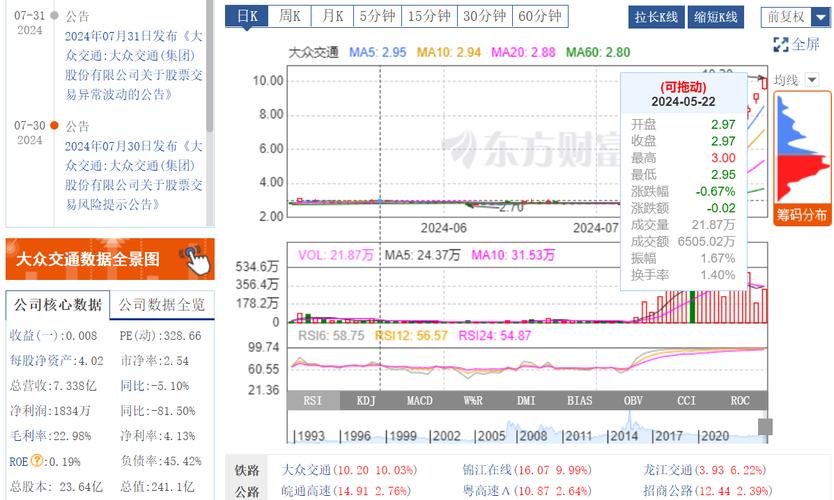Select the MACD indicator tab
The image size is (834, 500).
click(420, 401)
